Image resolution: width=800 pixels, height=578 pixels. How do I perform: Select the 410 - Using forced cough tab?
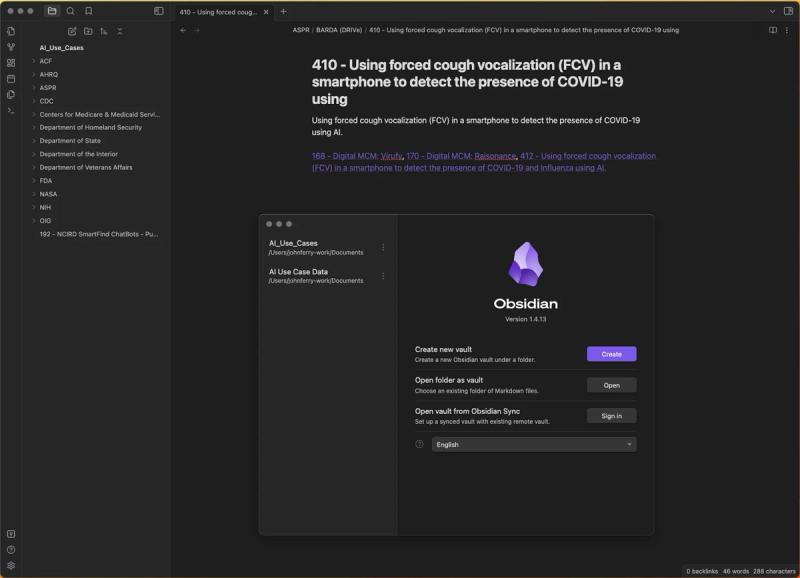point(218,12)
